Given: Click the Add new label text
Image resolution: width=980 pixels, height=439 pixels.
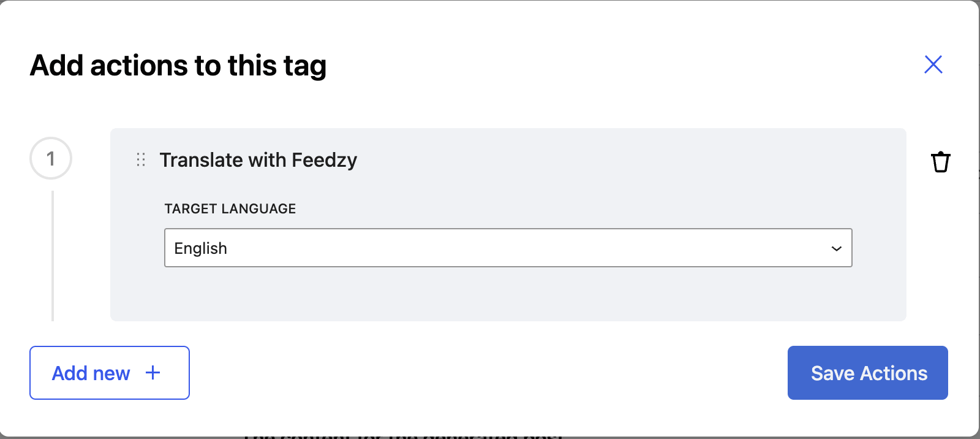Looking at the screenshot, I should pyautogui.click(x=91, y=373).
